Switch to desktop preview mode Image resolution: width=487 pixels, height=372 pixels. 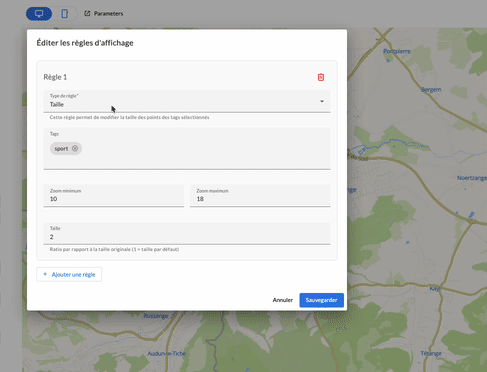(x=39, y=14)
